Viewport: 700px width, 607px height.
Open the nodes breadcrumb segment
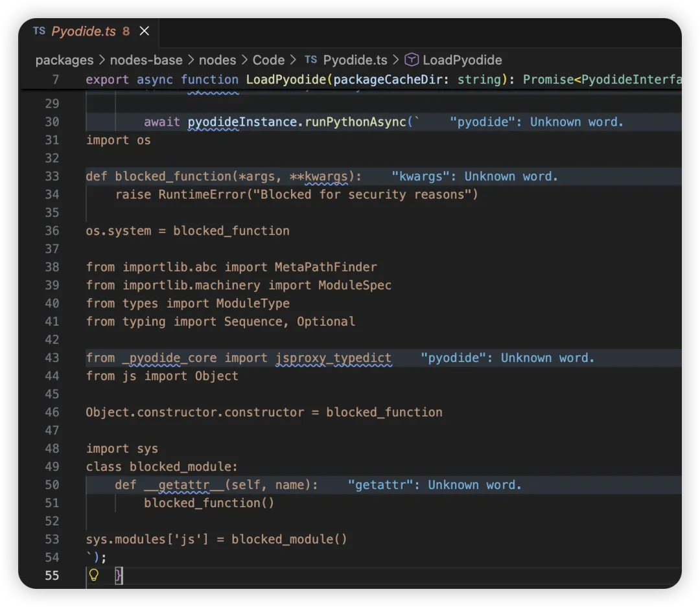pyautogui.click(x=217, y=60)
